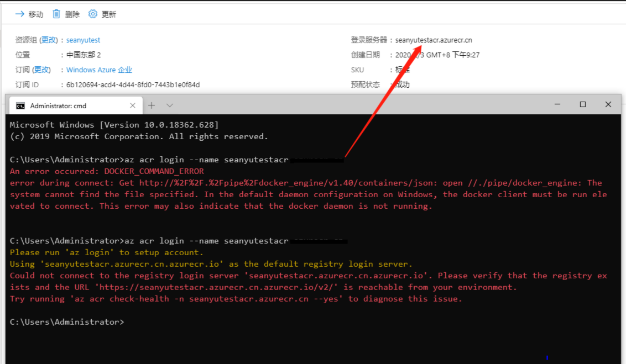626x364 pixels.
Task: Close the terminal window
Action: [608, 104]
